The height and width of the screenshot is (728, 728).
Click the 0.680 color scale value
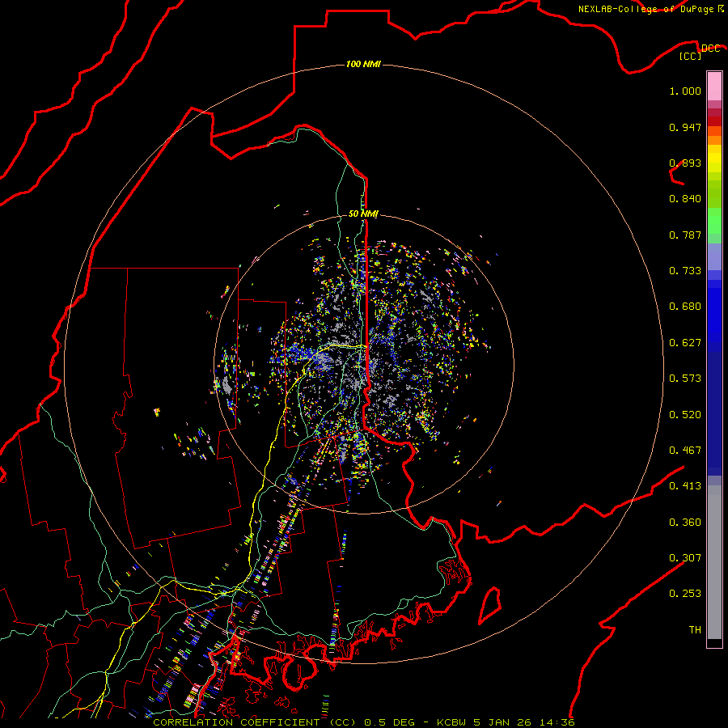[x=685, y=307]
